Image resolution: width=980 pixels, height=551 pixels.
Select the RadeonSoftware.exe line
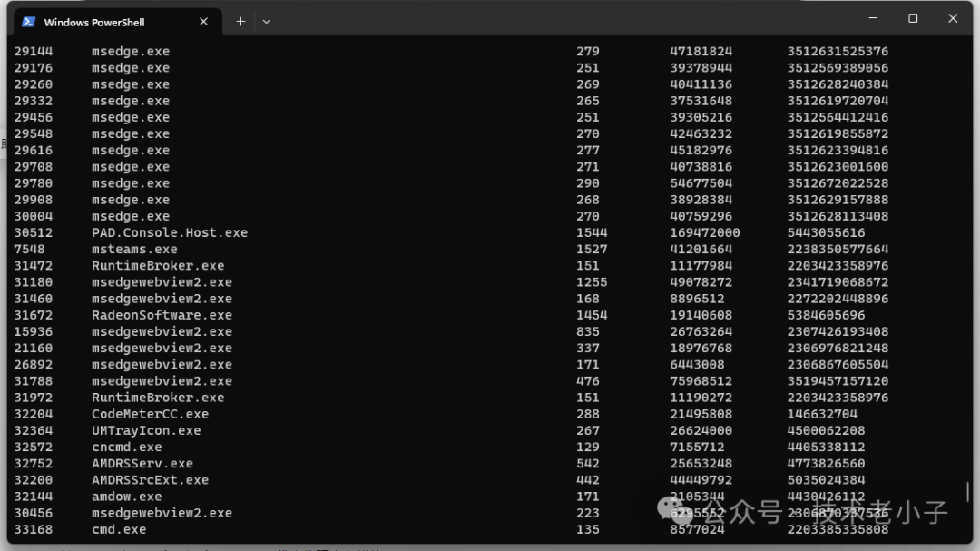[x=162, y=315]
